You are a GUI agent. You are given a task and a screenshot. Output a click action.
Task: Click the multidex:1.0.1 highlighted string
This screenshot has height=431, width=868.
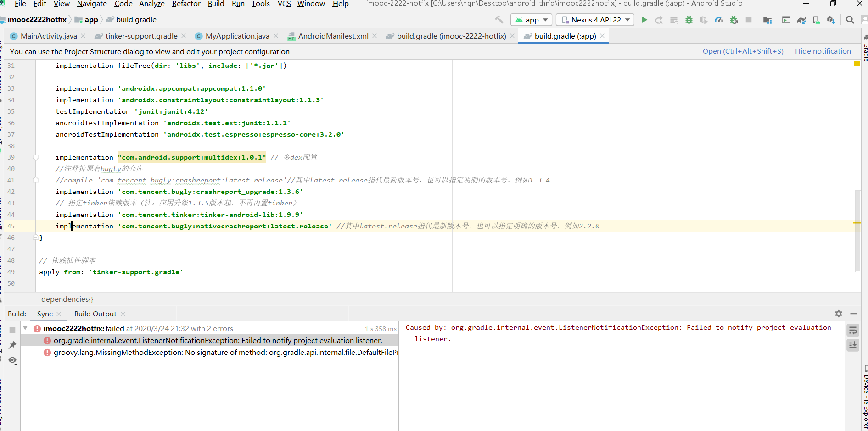pyautogui.click(x=192, y=157)
